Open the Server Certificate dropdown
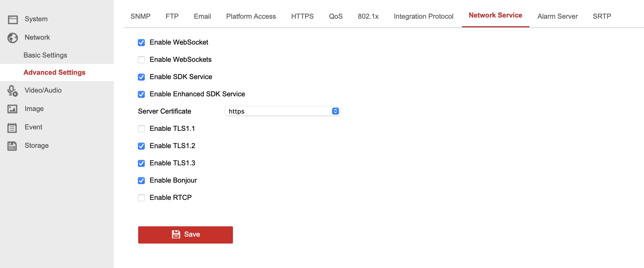 pyautogui.click(x=282, y=111)
